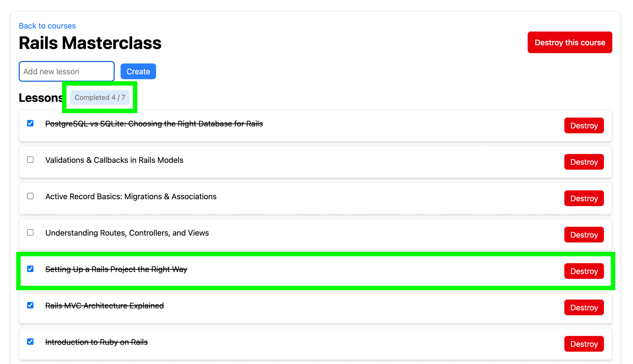This screenshot has height=364, width=633.
Task: Click the Rails MVC Architecture Explained title
Action: (104, 306)
